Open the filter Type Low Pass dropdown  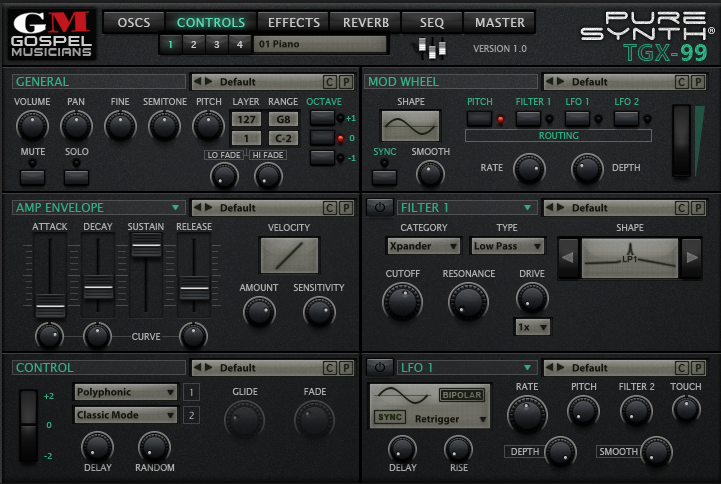point(508,246)
